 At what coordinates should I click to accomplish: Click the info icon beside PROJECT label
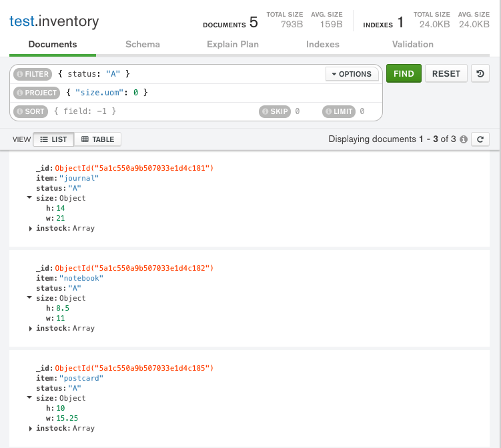(x=19, y=93)
